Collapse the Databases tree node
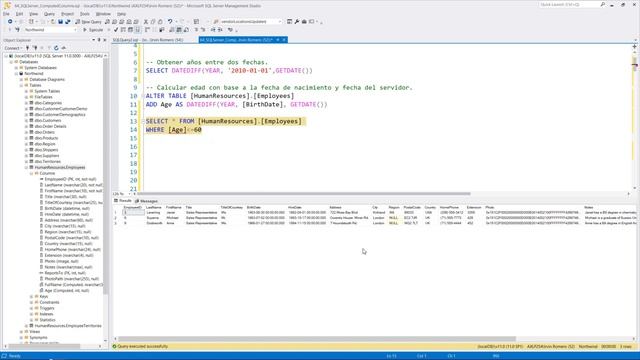The width and height of the screenshot is (640, 360). click(x=11, y=62)
